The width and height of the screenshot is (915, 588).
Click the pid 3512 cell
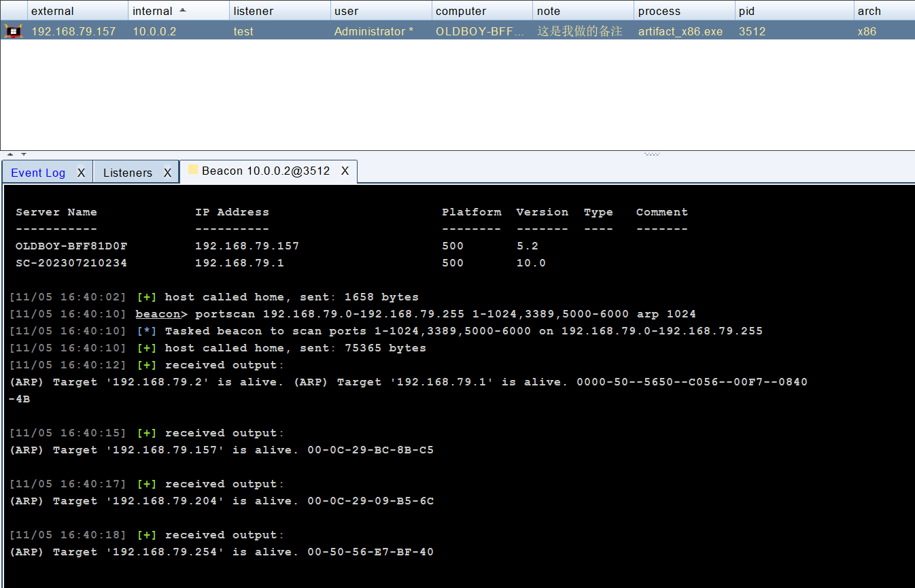click(x=753, y=31)
